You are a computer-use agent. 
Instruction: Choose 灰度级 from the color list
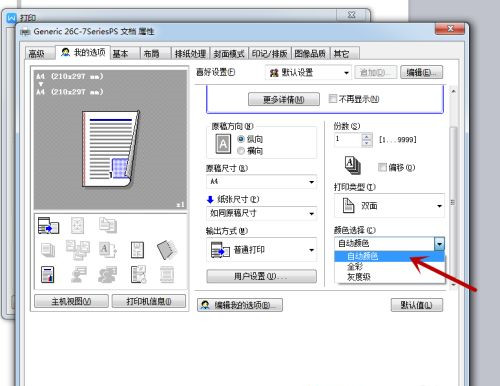pos(359,277)
